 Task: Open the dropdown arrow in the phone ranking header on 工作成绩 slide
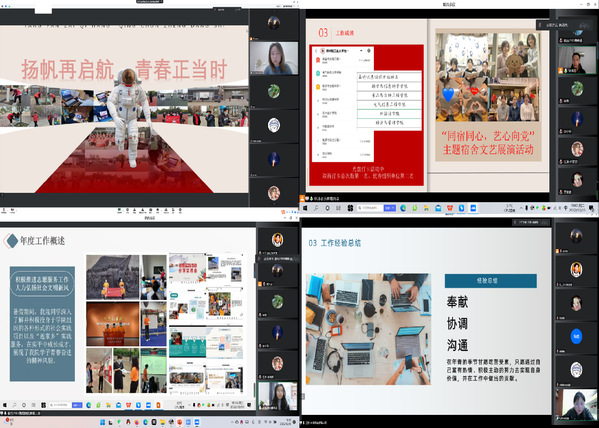(x=361, y=50)
